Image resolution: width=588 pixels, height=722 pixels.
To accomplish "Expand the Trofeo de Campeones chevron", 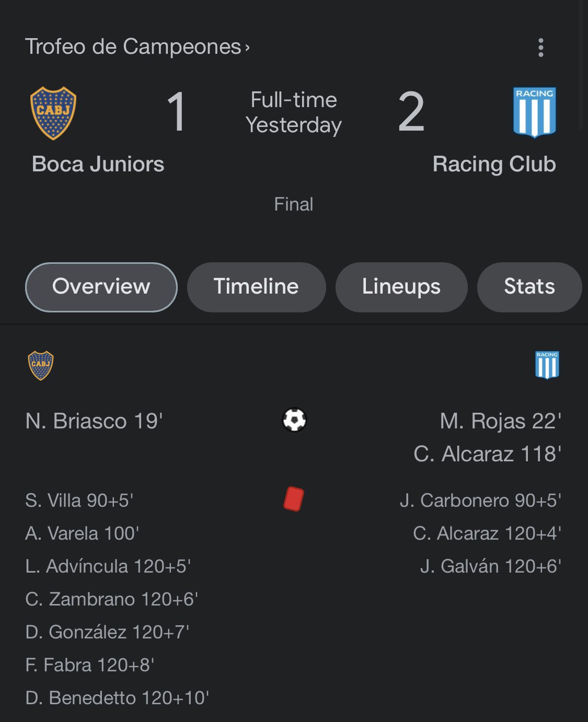I will [247, 48].
